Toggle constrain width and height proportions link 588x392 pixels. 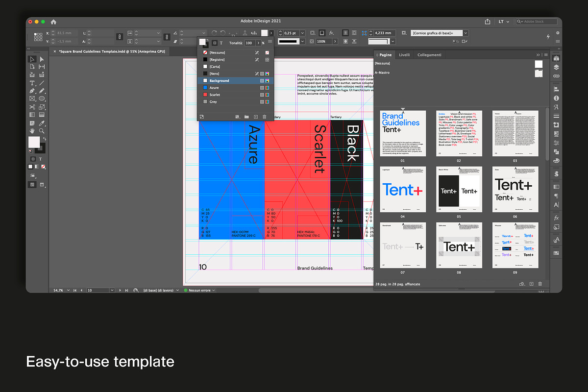click(x=120, y=37)
